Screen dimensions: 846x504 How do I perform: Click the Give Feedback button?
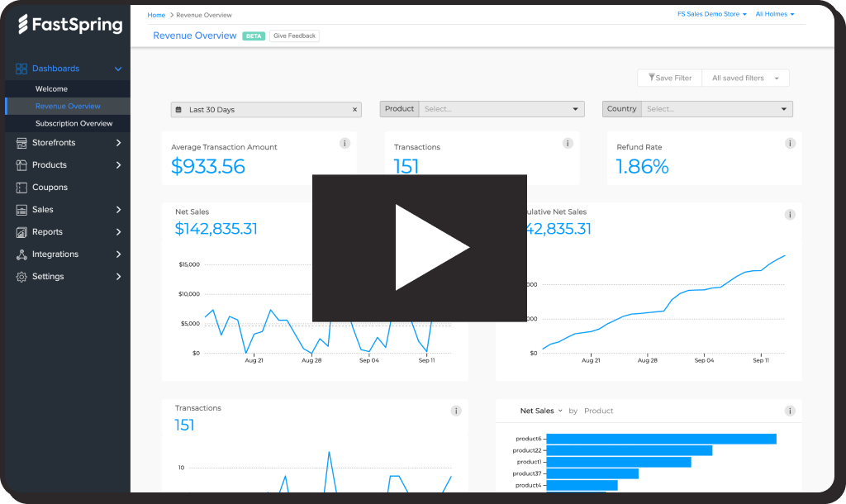[x=294, y=36]
